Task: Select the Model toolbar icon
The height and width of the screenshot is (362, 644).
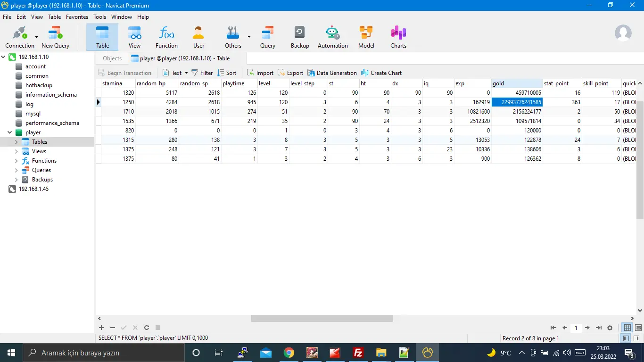Action: pos(366,37)
